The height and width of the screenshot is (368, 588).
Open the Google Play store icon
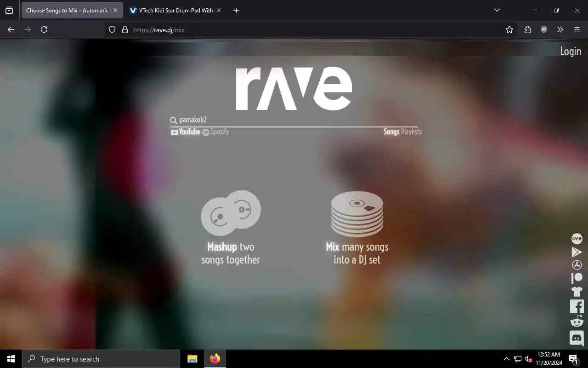point(577,252)
